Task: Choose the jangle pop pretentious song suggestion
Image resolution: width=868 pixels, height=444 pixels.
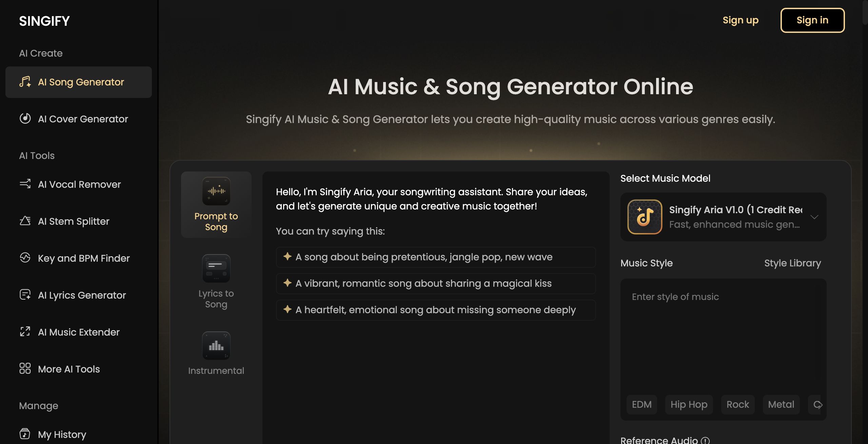Action: 436,257
